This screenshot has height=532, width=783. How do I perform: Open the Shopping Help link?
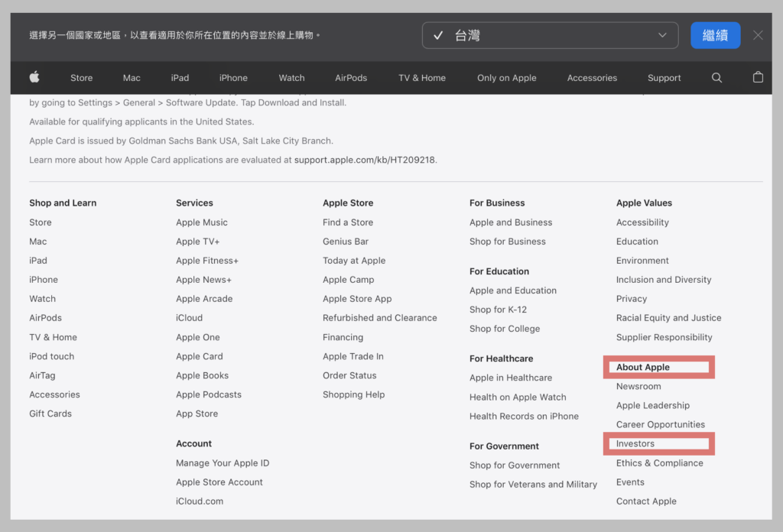(353, 394)
